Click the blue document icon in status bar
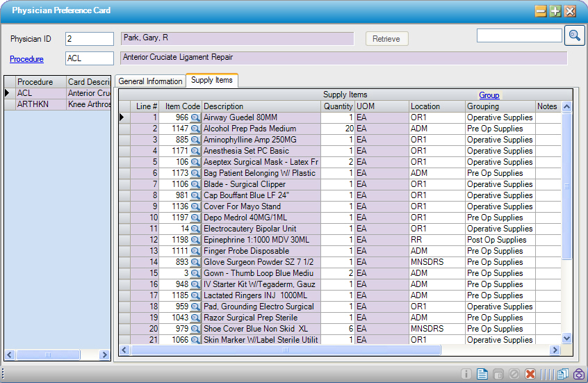The width and height of the screenshot is (588, 383). point(482,374)
